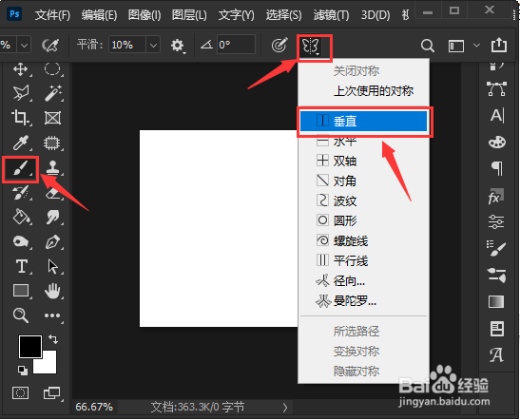Open the butterfly symmetry options
520x420 pixels.
pyautogui.click(x=311, y=46)
